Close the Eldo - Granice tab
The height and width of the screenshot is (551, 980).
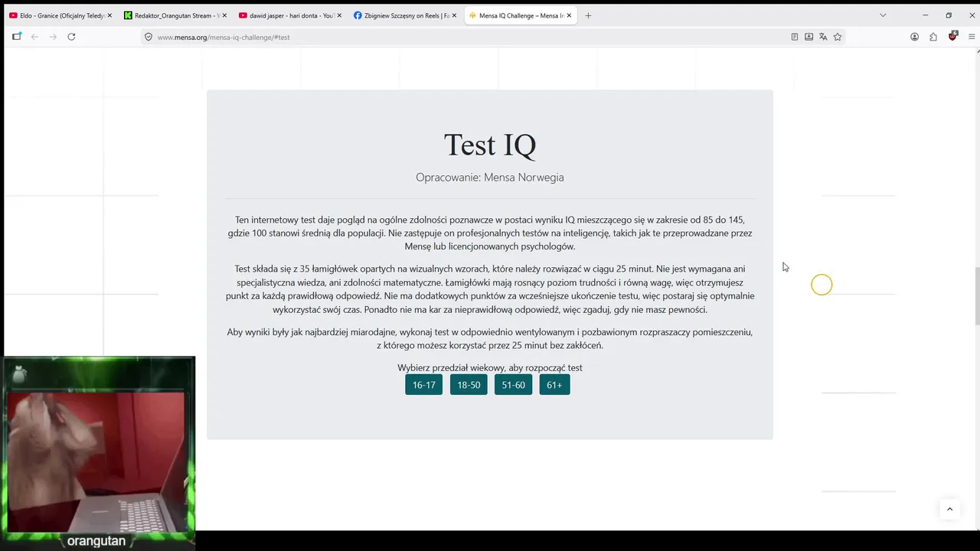click(x=109, y=15)
